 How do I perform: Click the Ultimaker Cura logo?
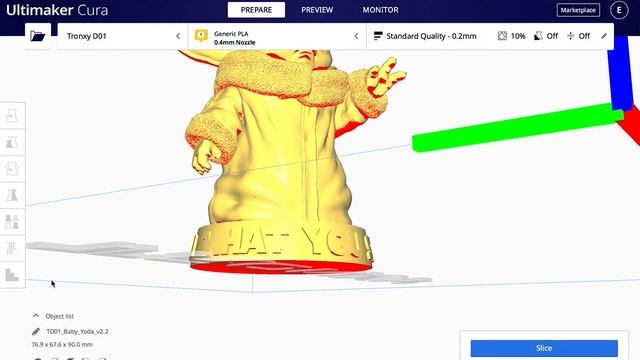point(57,10)
